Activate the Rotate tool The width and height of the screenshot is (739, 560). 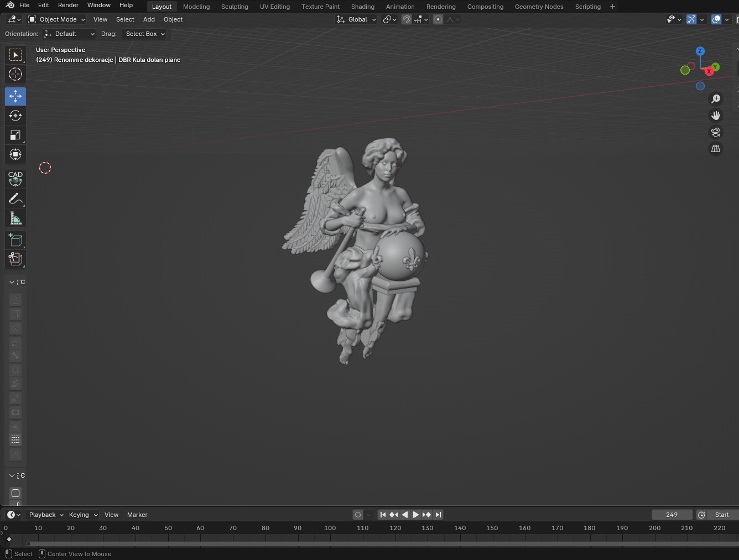pos(15,116)
